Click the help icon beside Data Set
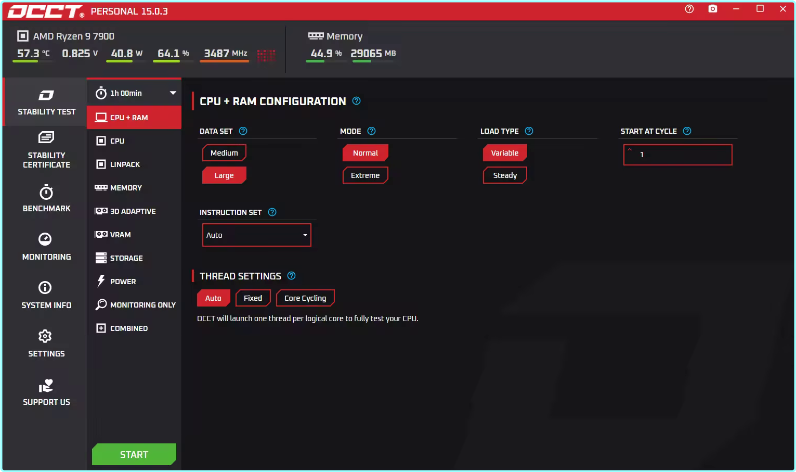Image resolution: width=796 pixels, height=472 pixels. pos(243,131)
